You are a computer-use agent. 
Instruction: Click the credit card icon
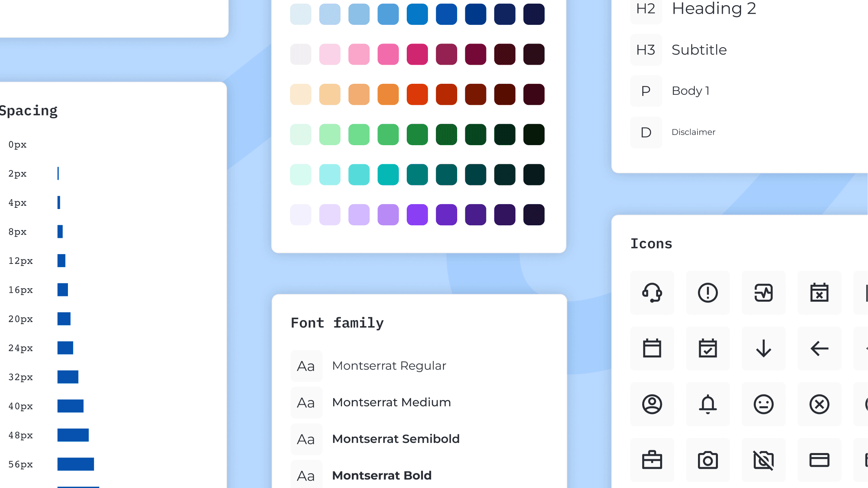(819, 460)
